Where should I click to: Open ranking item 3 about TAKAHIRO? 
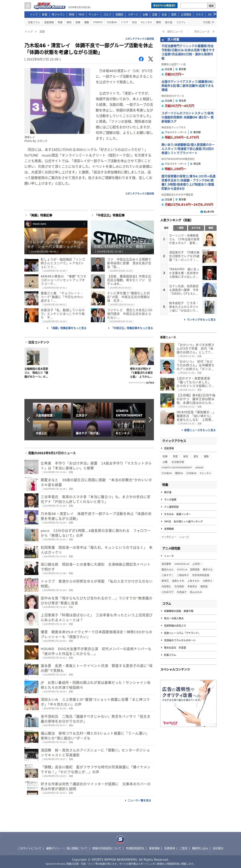(188, 273)
